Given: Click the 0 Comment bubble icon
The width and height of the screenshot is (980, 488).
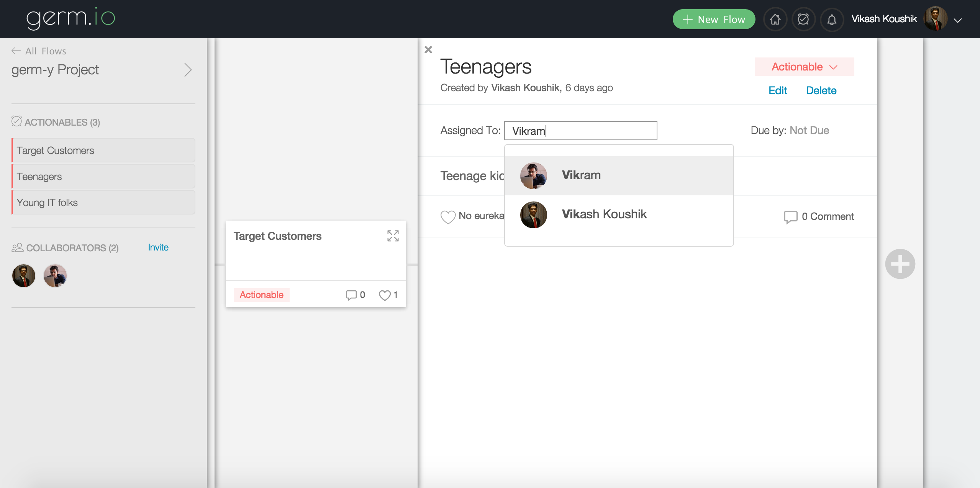Looking at the screenshot, I should pos(790,217).
